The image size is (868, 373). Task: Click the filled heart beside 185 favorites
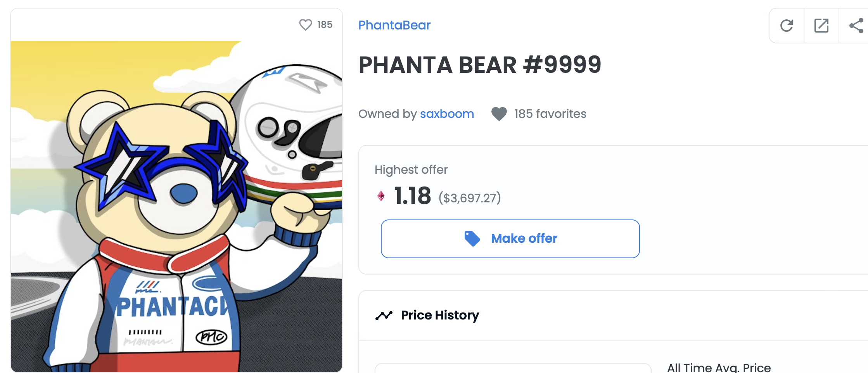499,114
